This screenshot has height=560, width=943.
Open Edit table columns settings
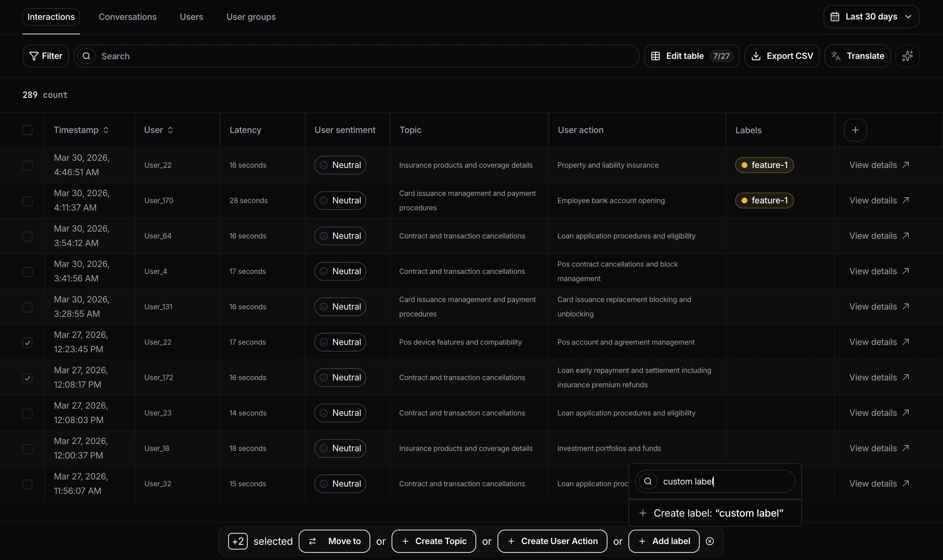click(691, 56)
